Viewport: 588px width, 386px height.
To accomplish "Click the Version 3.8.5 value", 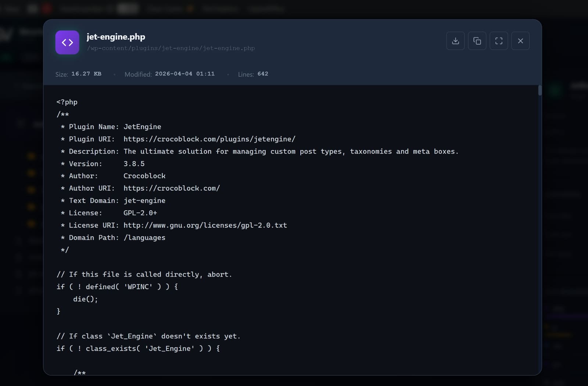I will 134,164.
